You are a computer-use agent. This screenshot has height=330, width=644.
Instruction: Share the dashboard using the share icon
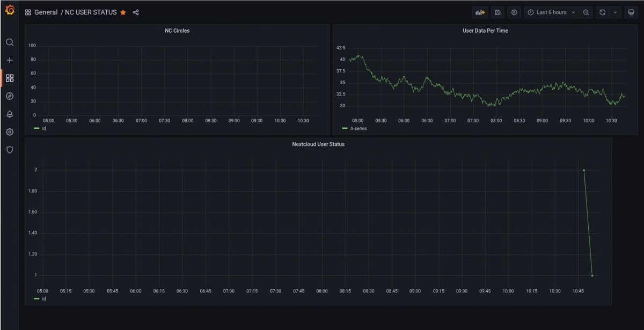pos(136,12)
